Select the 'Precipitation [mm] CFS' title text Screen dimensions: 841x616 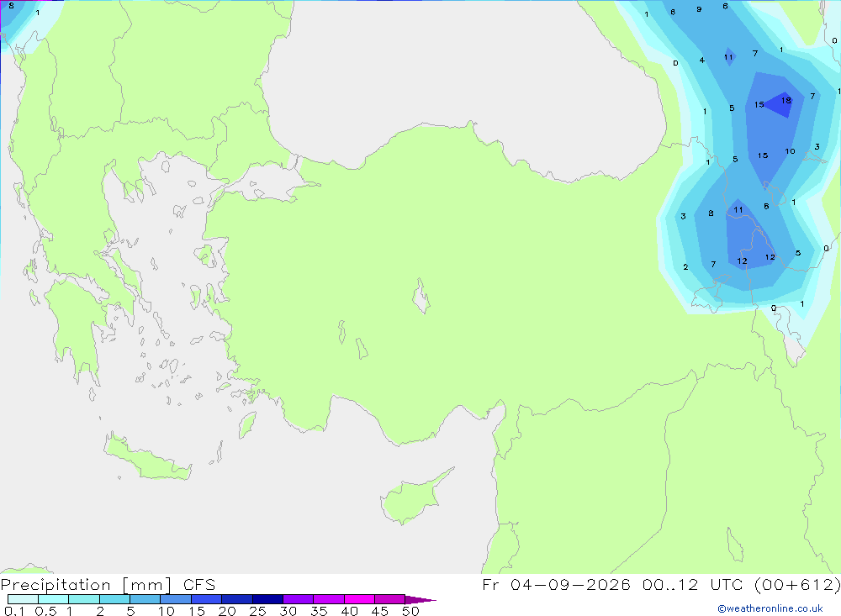click(108, 585)
